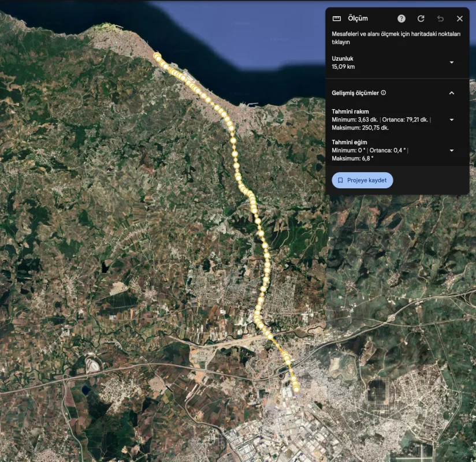Image resolution: width=476 pixels, height=462 pixels.
Task: Open the Tahmini eğim unit dropdown
Action: coord(452,150)
